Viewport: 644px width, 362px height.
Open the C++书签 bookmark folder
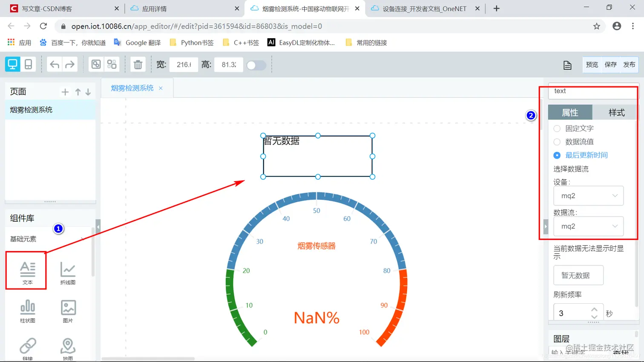click(241, 43)
